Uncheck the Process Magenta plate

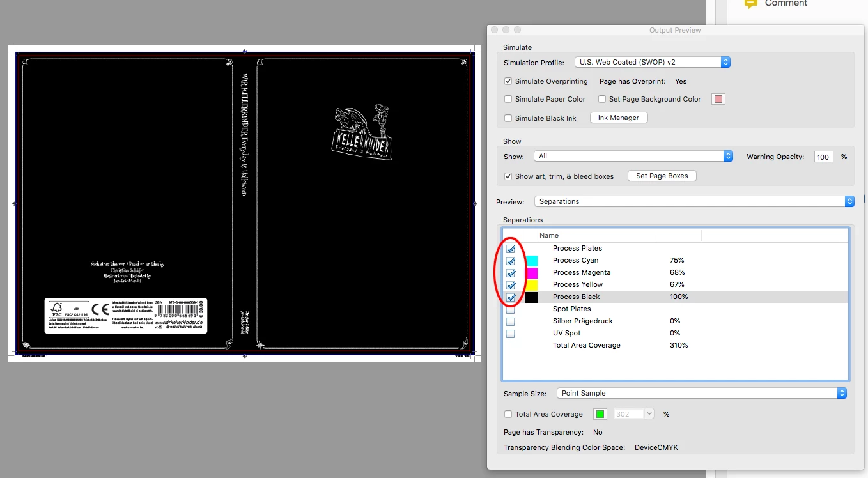click(x=511, y=273)
